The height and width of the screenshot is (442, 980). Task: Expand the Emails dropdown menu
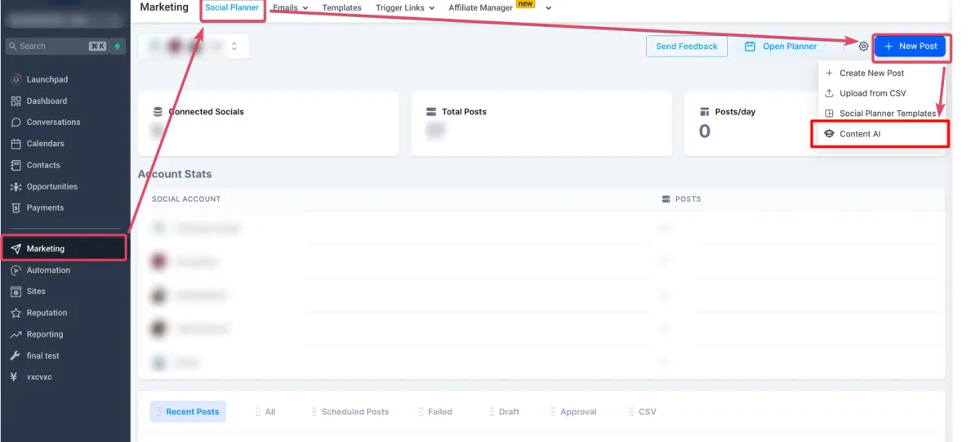290,7
